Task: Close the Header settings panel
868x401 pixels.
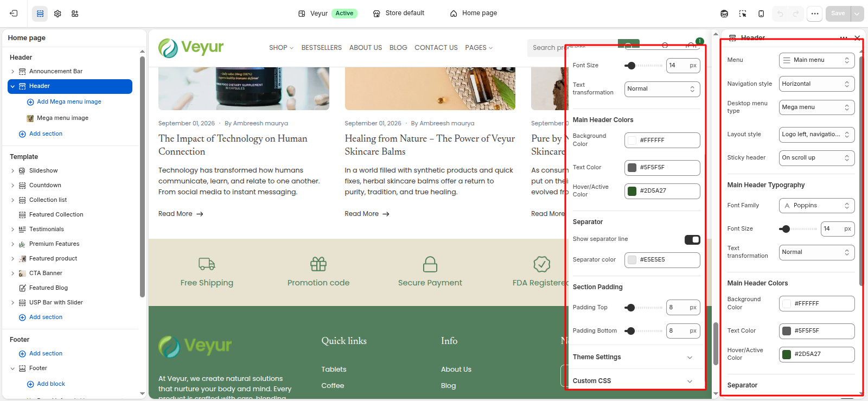Action: point(857,38)
